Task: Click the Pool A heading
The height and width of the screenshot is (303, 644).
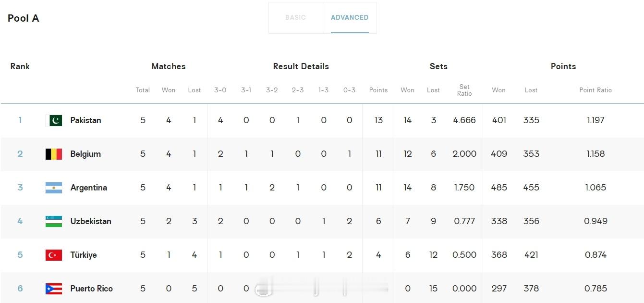Action: click(x=24, y=18)
